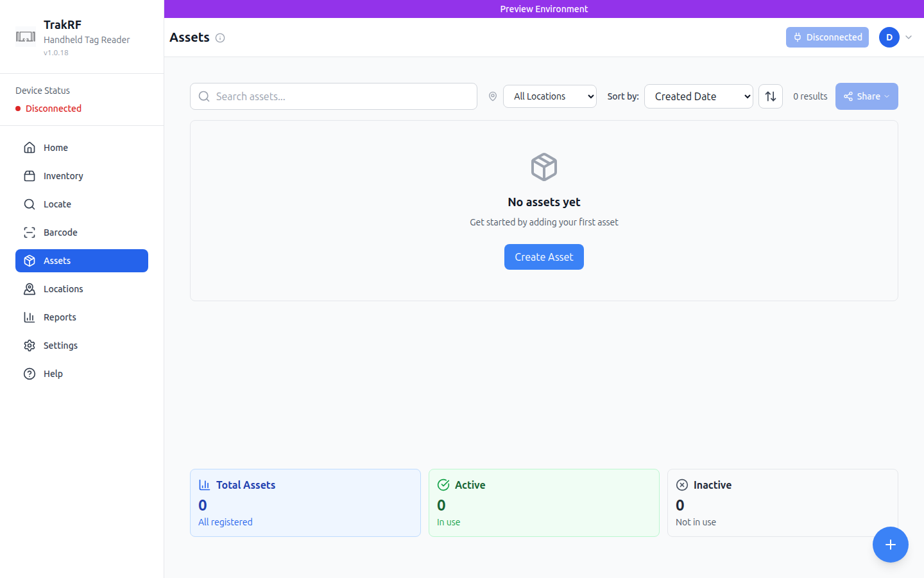Open the Help icon in sidebar
The width and height of the screenshot is (924, 578).
30,373
